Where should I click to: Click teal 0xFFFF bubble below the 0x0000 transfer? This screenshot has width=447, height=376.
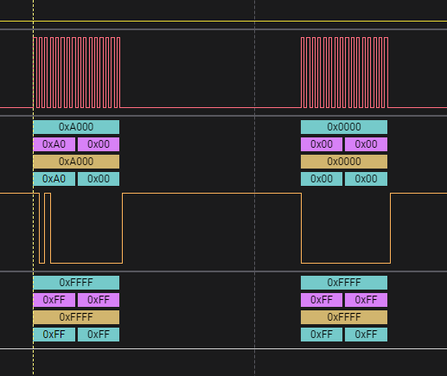coord(344,283)
